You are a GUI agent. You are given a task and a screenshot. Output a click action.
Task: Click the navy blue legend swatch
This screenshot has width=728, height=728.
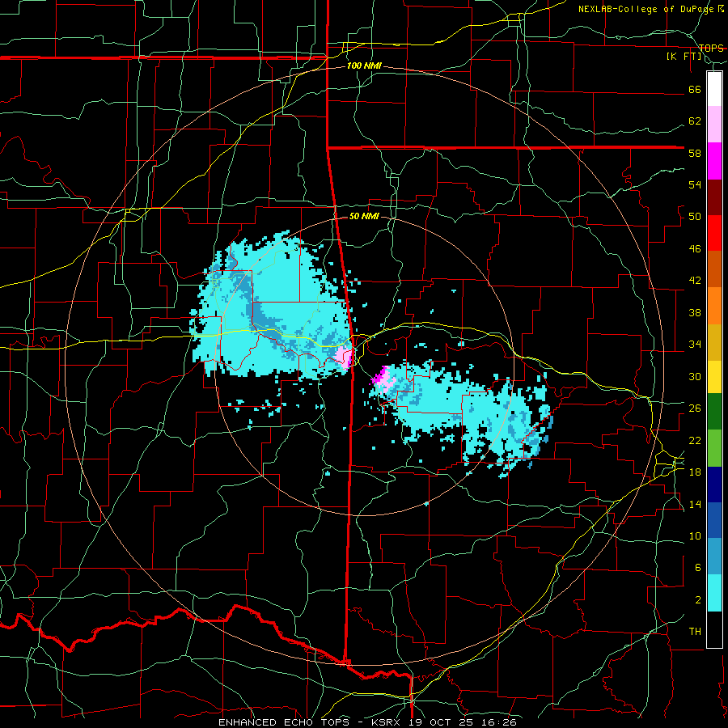point(714,485)
